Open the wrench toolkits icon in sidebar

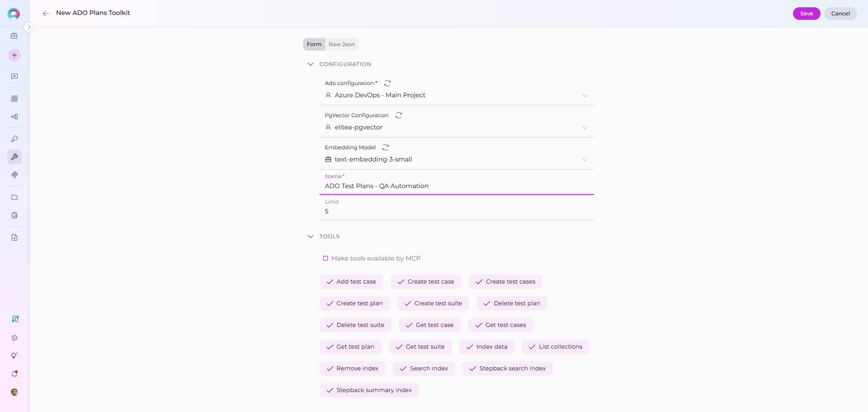coord(14,157)
